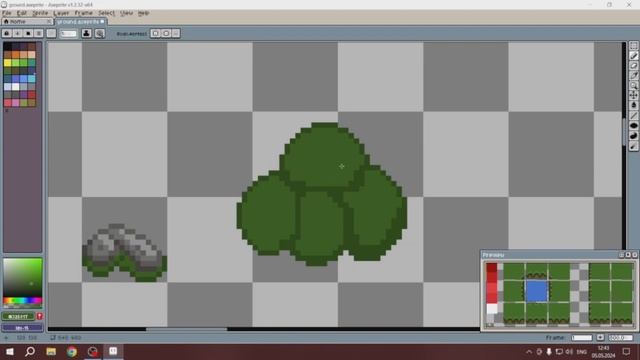Image resolution: width=640 pixels, height=360 pixels.
Task: Select the Rectangular Marquee tool
Action: (x=633, y=46)
